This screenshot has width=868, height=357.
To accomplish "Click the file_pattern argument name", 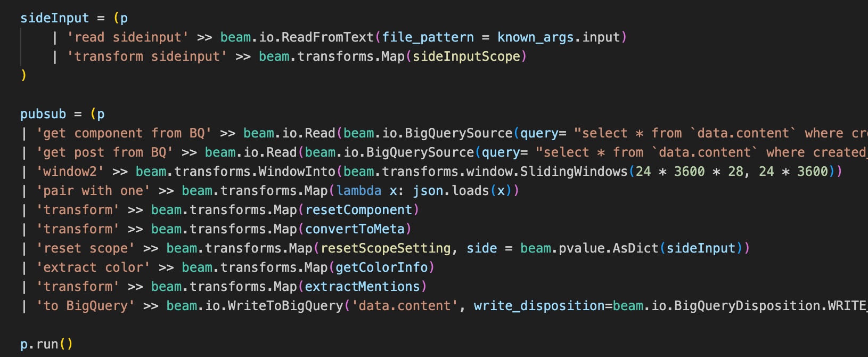I will [428, 37].
